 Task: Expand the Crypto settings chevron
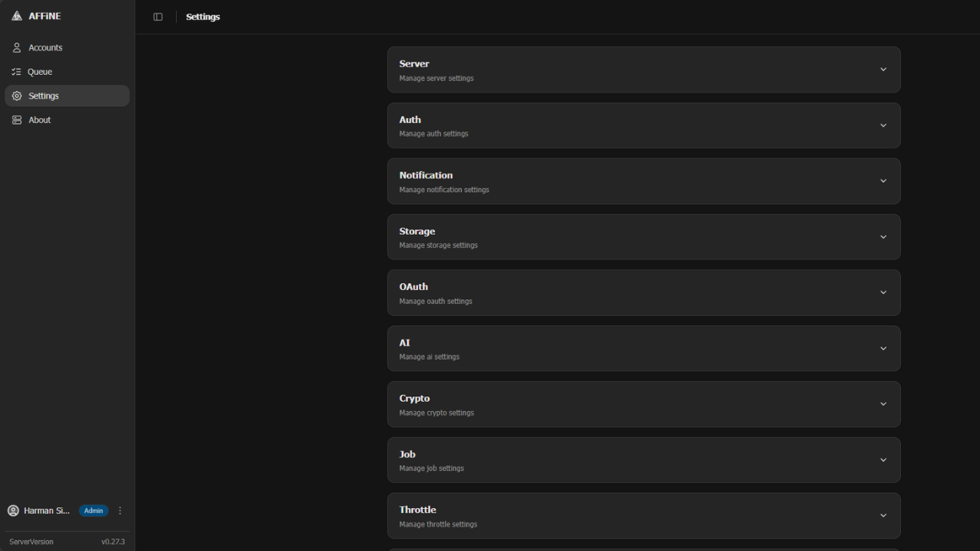point(883,404)
